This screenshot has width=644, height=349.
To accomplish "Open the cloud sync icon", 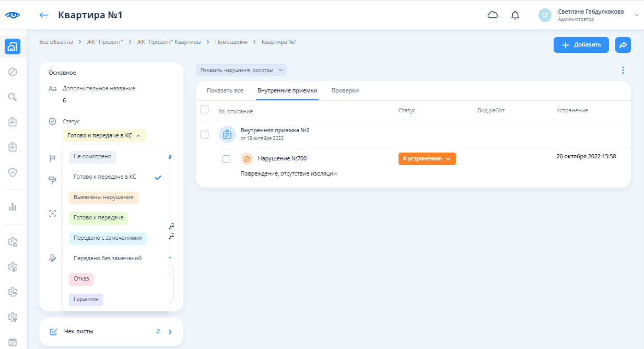I will pos(493,15).
